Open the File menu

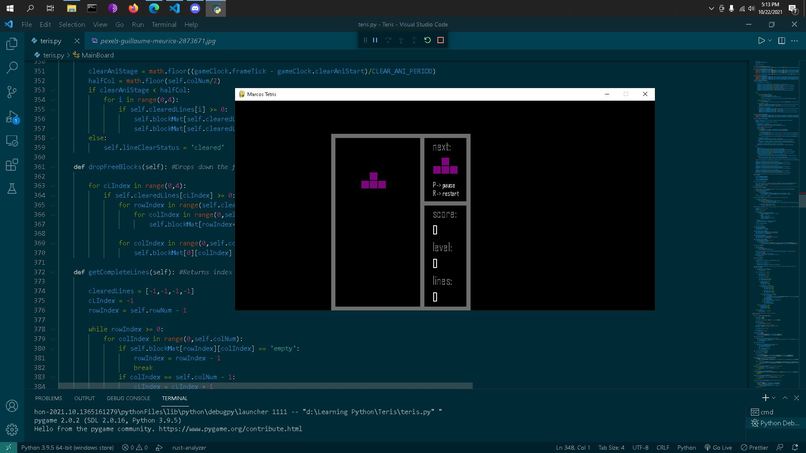pyautogui.click(x=27, y=24)
